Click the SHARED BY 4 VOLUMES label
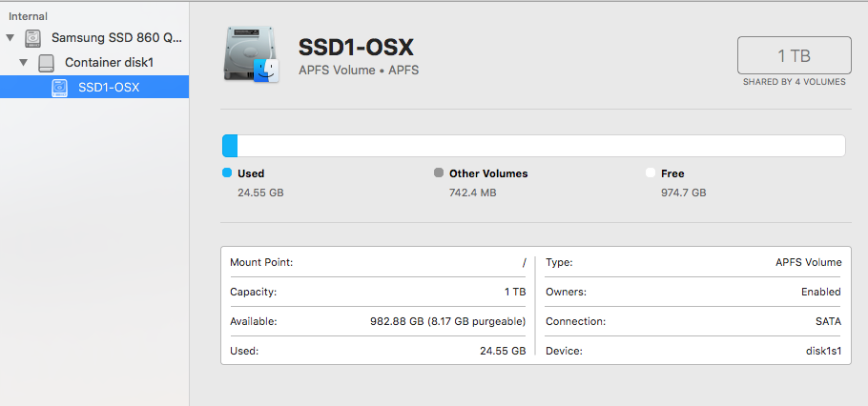Viewport: 868px width, 406px height. coord(795,82)
